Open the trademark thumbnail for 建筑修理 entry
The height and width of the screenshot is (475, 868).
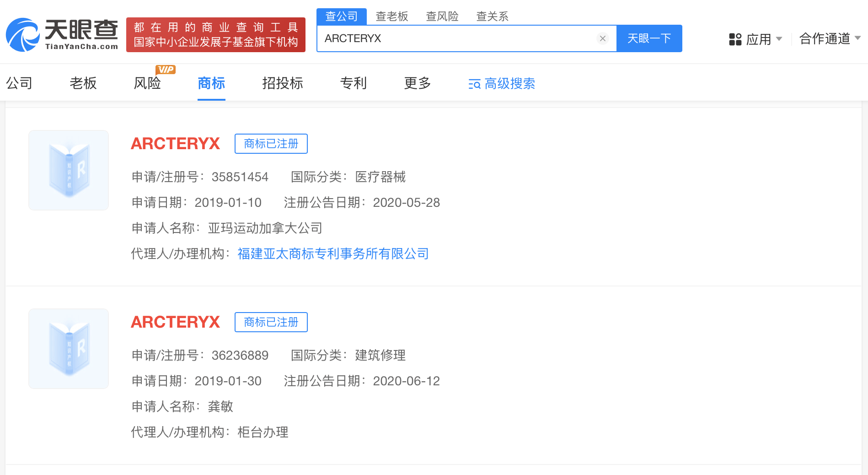coord(69,349)
